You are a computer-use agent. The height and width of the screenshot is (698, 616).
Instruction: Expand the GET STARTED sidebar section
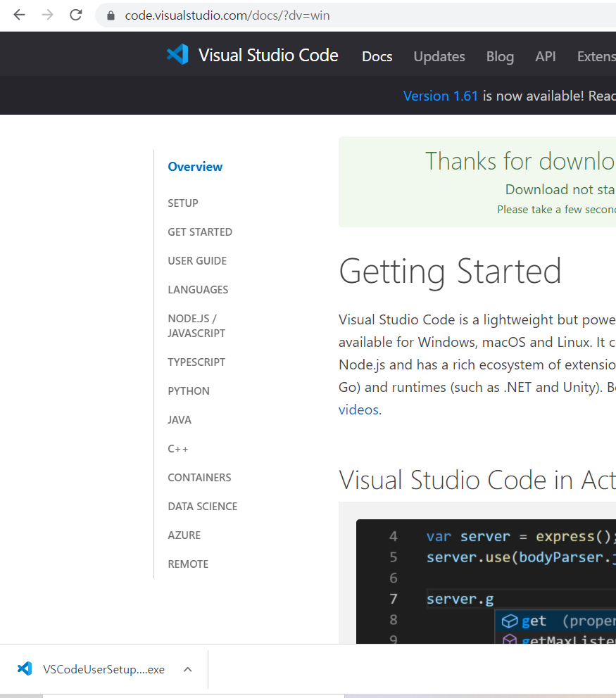(200, 232)
